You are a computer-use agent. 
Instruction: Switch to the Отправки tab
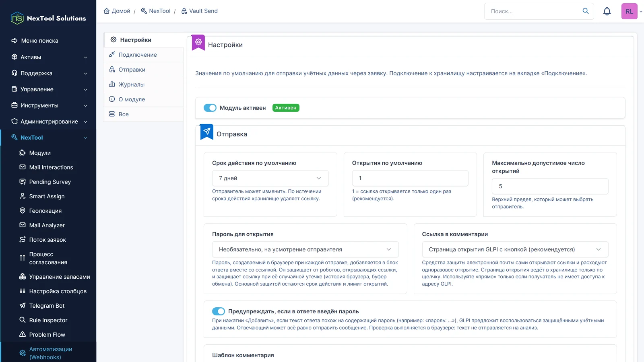coord(143,70)
